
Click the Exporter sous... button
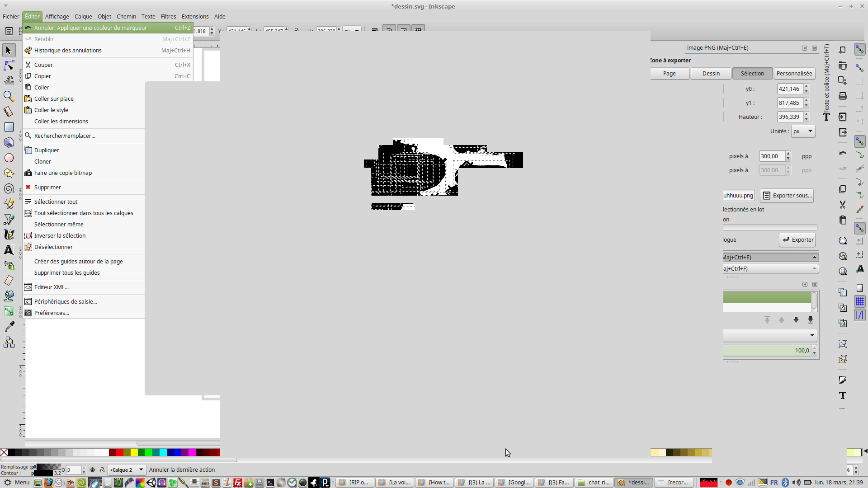tap(787, 196)
